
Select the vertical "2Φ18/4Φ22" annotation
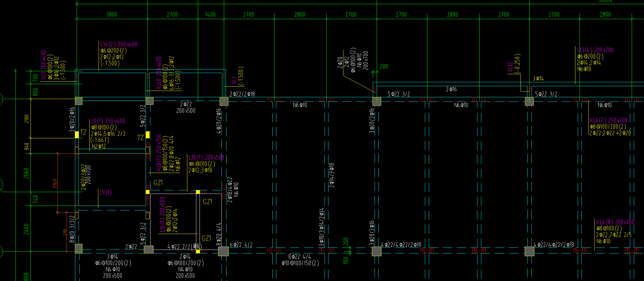(x=230, y=190)
